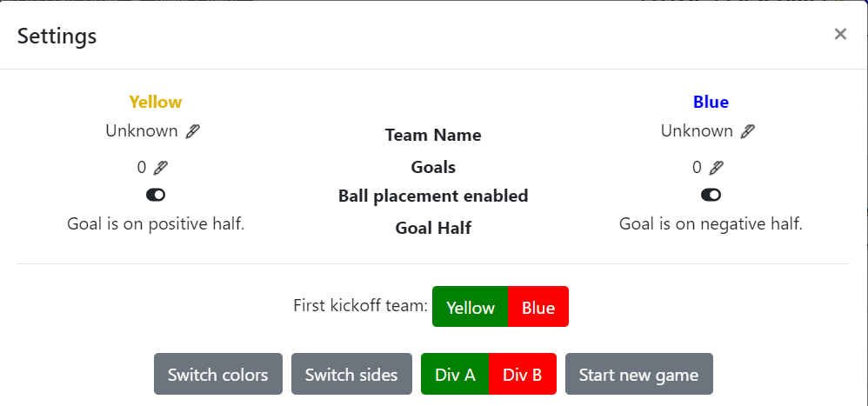Edit Blue team name pencil icon
Screen dimensions: 868x406
click(x=748, y=131)
